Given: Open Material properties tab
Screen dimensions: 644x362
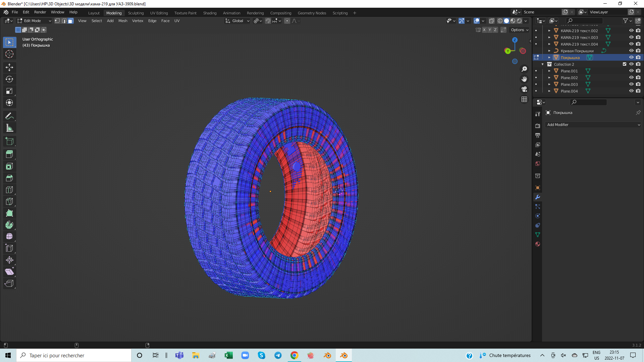Looking at the screenshot, I should (x=538, y=244).
